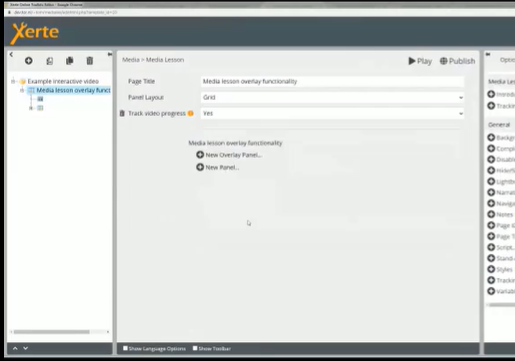Add the Styles optional property

[491, 269]
